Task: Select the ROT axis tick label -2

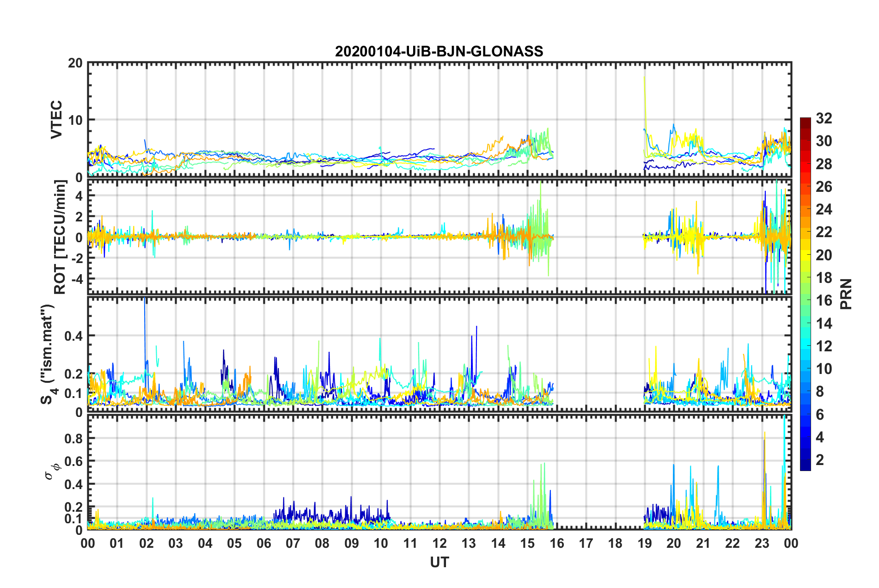Action: click(76, 258)
